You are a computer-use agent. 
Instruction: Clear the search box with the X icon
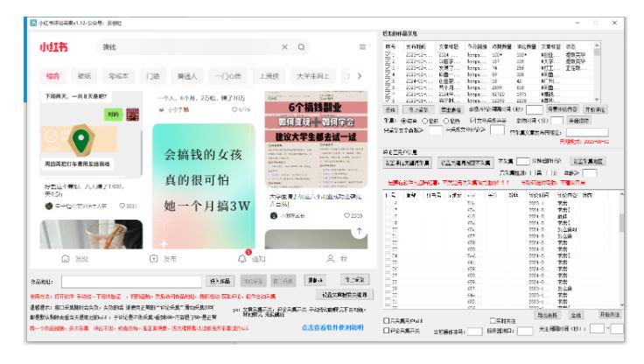pyautogui.click(x=284, y=46)
